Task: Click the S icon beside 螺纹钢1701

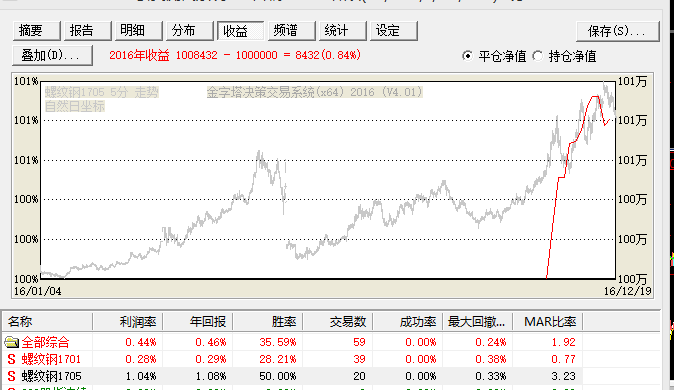Action: 12,359
